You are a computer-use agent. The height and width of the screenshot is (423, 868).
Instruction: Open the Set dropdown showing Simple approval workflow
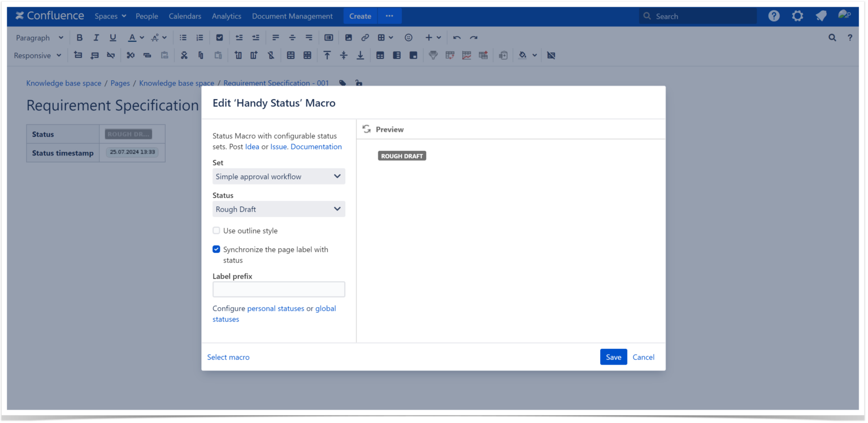pyautogui.click(x=279, y=176)
